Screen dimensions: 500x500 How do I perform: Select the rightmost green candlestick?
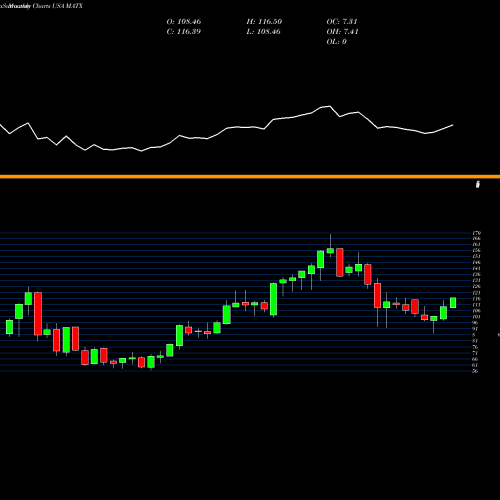coord(453,303)
